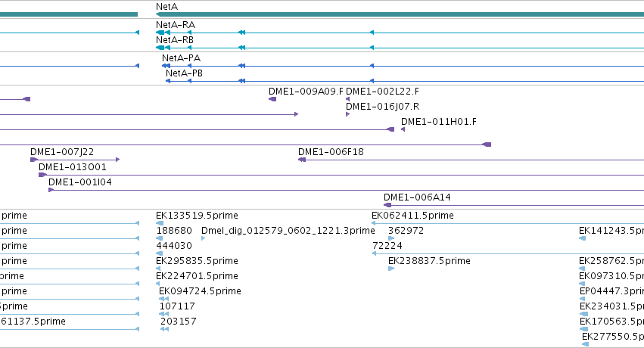Click the thick teal NetA gene bar

click(x=400, y=14)
